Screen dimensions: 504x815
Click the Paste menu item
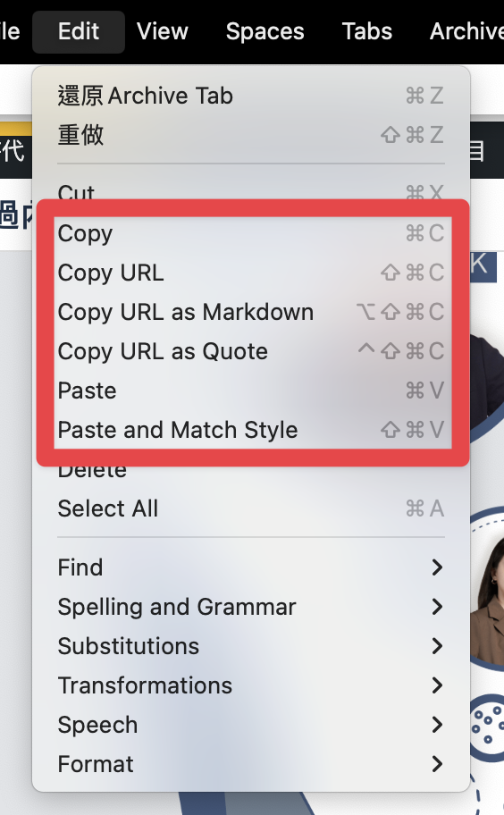tap(251, 391)
